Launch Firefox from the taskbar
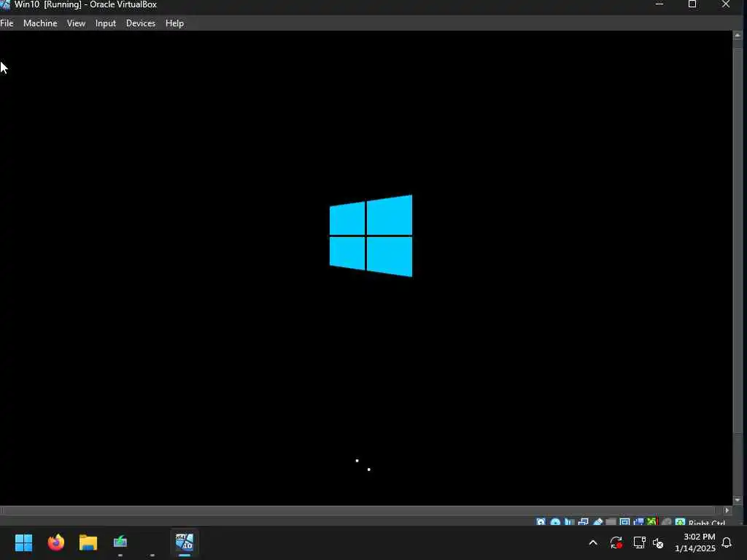 pos(55,542)
